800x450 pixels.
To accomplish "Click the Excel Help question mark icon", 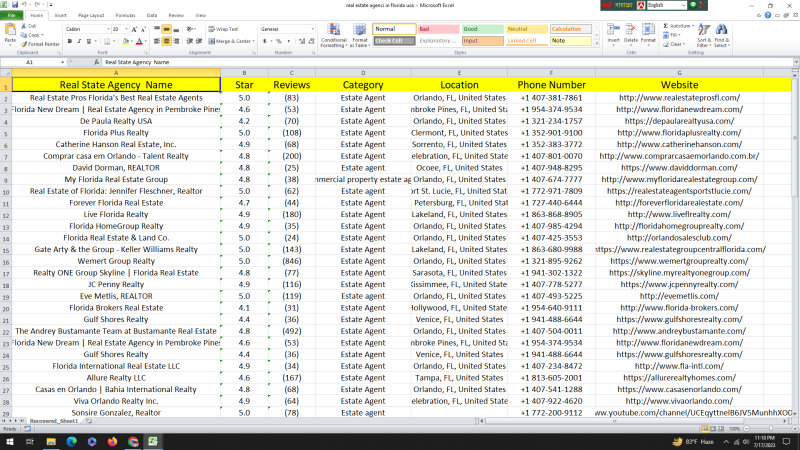I will click(x=767, y=15).
